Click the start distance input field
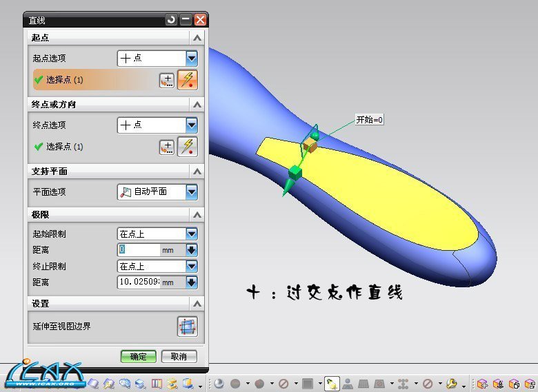 (x=139, y=250)
